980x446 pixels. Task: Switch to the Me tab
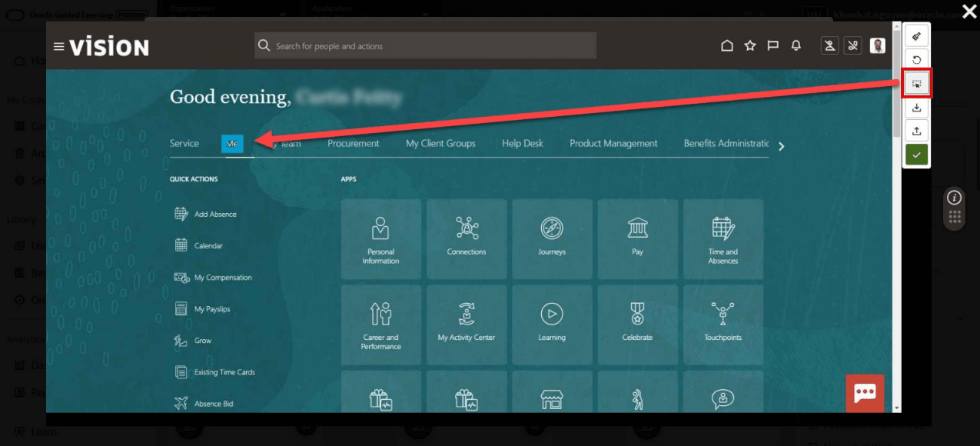(233, 143)
